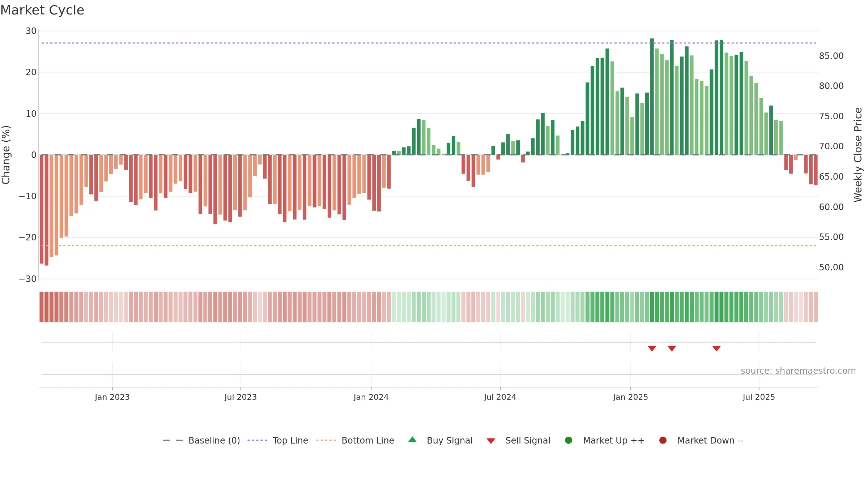
Task: Click the Sell Signal red triangle legend icon
Action: point(491,441)
